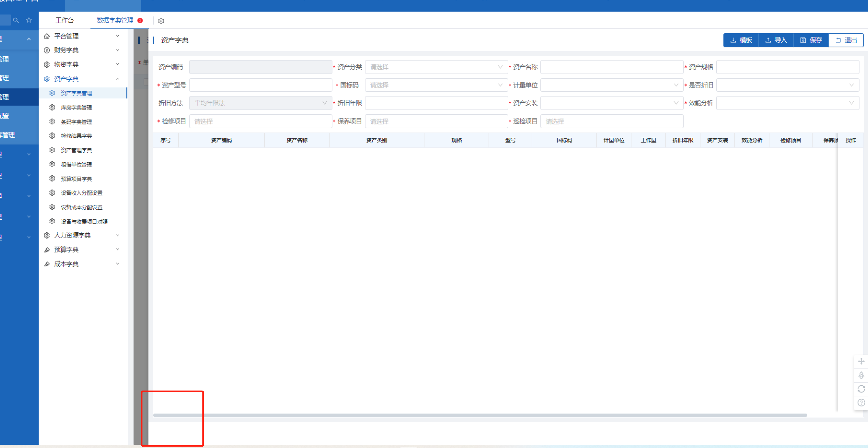
Task: Click the 财务字典 yen icon
Action: pyautogui.click(x=47, y=50)
